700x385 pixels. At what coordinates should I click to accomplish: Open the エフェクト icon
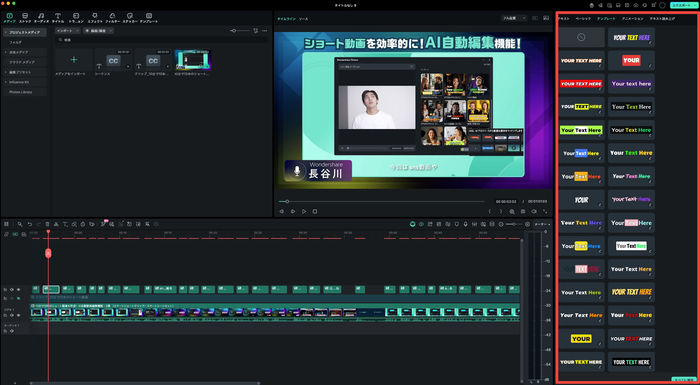coord(95,16)
